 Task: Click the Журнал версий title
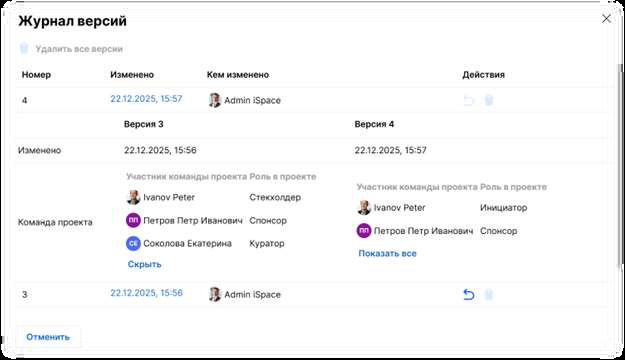tap(73, 21)
